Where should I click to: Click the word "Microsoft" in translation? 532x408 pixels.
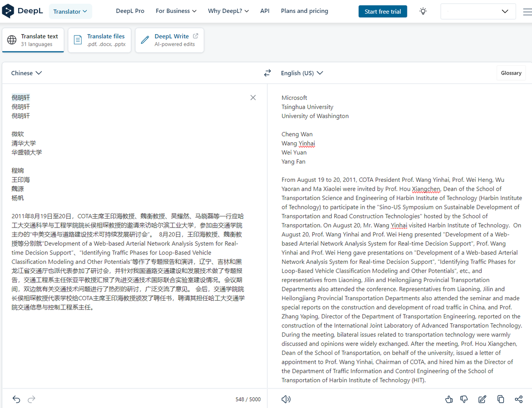coord(294,98)
